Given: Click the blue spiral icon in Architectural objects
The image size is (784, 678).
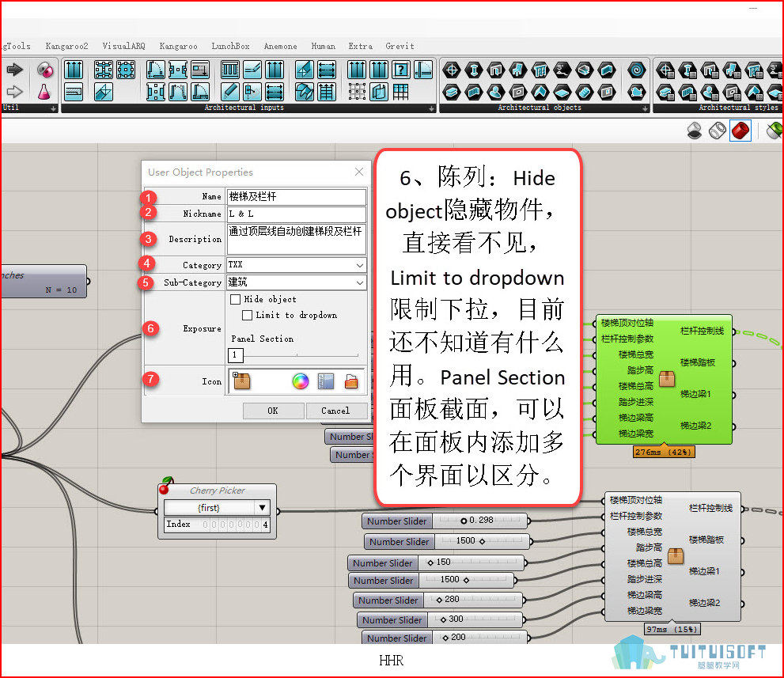Looking at the screenshot, I should click(637, 70).
